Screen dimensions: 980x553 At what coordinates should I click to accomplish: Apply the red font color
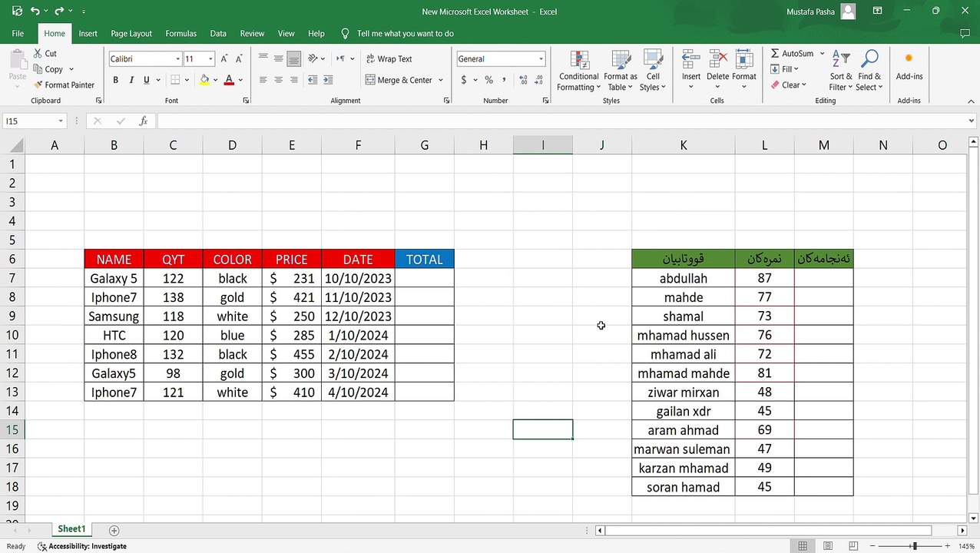229,80
